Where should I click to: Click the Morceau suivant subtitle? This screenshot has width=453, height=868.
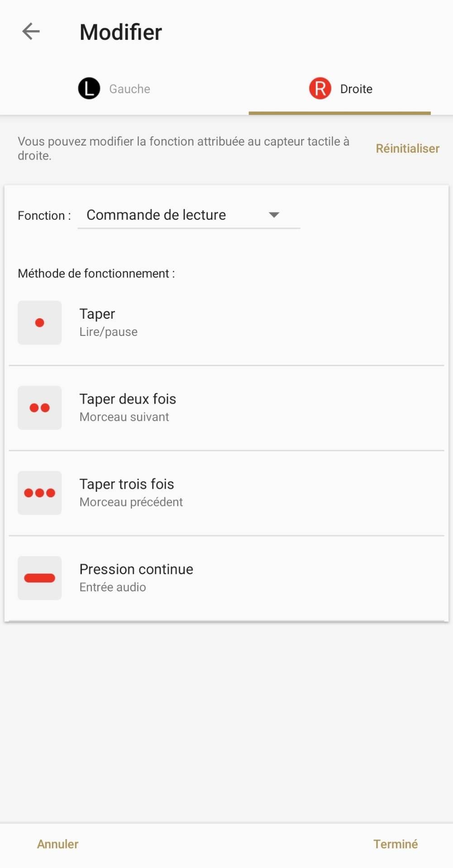pyautogui.click(x=124, y=417)
